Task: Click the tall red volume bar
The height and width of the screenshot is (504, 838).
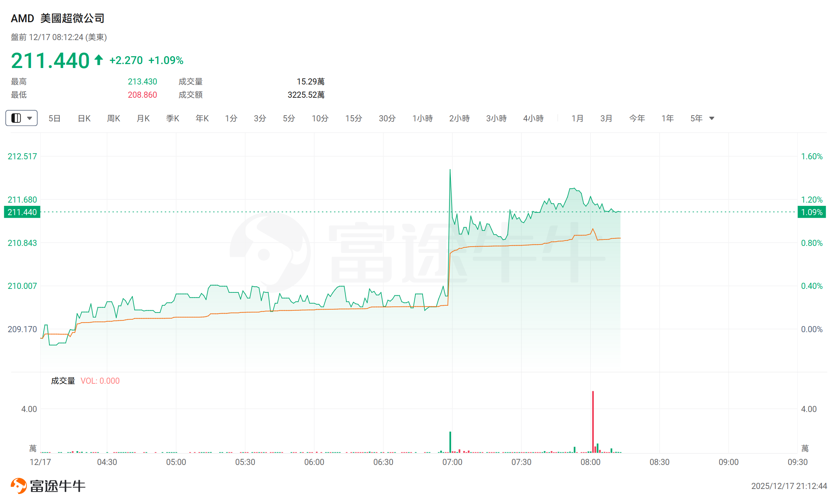Action: 593,422
